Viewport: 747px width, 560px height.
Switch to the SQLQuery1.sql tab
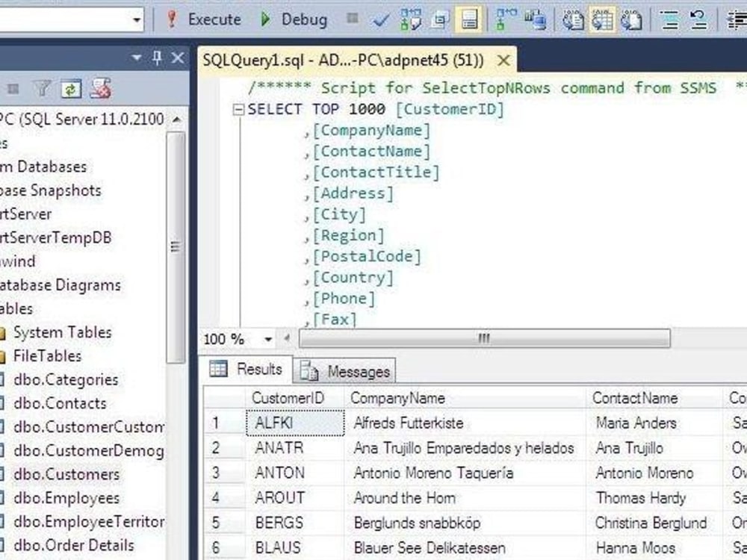343,60
